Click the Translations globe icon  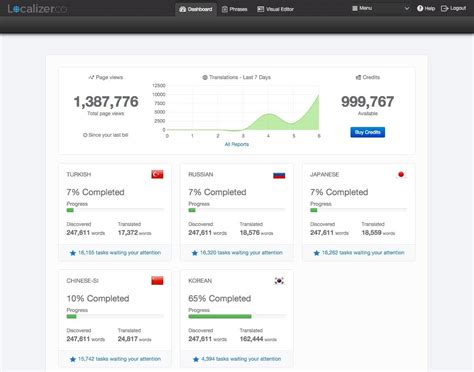(205, 77)
